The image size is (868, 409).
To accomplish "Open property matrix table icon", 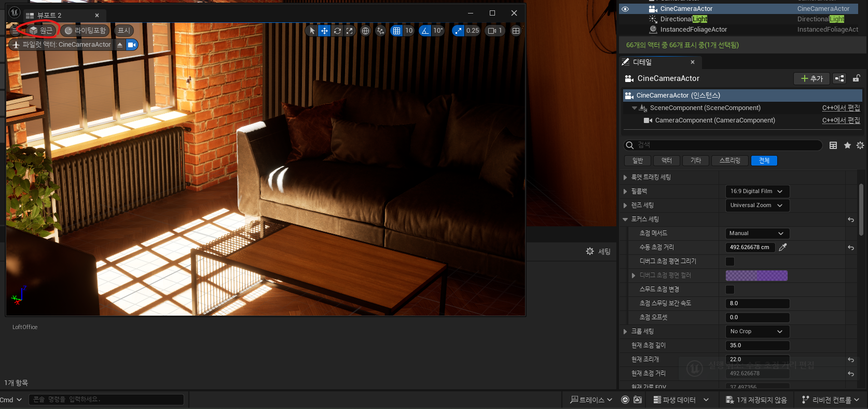I will (x=833, y=145).
